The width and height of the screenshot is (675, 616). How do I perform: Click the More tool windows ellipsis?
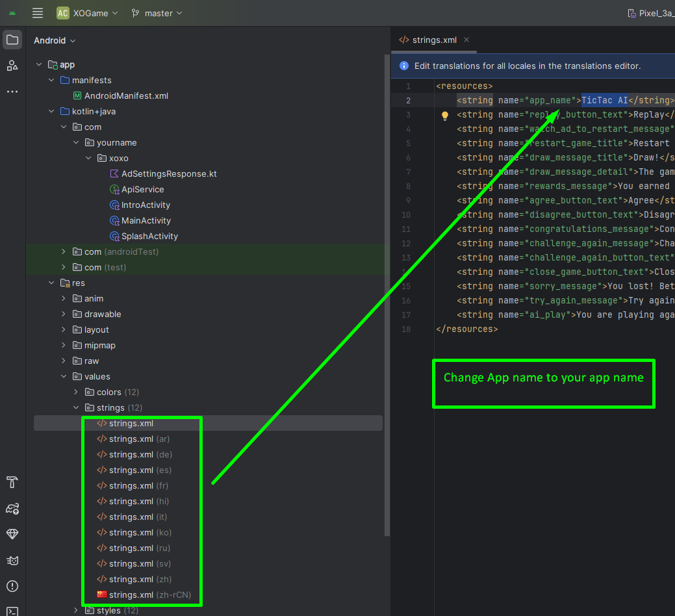12,92
